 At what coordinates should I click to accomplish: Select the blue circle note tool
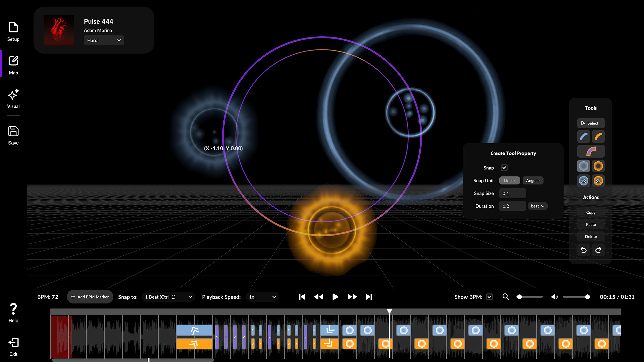(x=583, y=166)
